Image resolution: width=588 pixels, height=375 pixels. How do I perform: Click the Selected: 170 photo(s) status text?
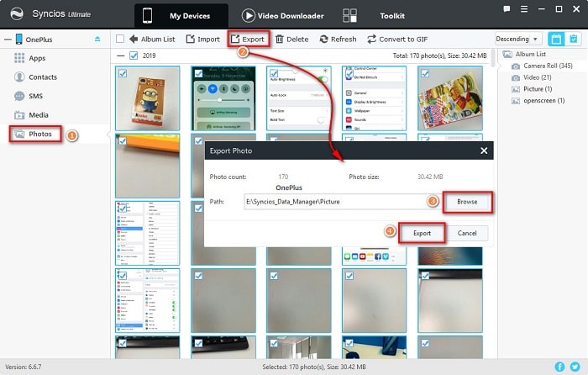click(314, 367)
